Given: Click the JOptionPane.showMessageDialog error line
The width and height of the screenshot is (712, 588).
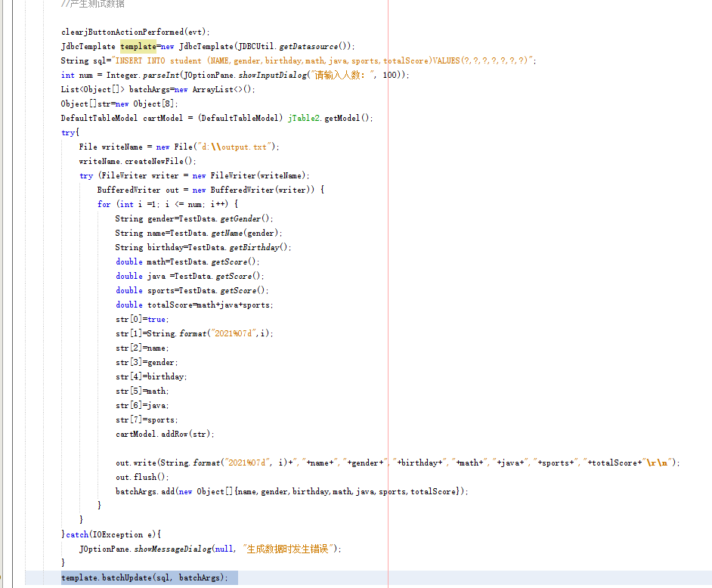Looking at the screenshot, I should click(210, 549).
